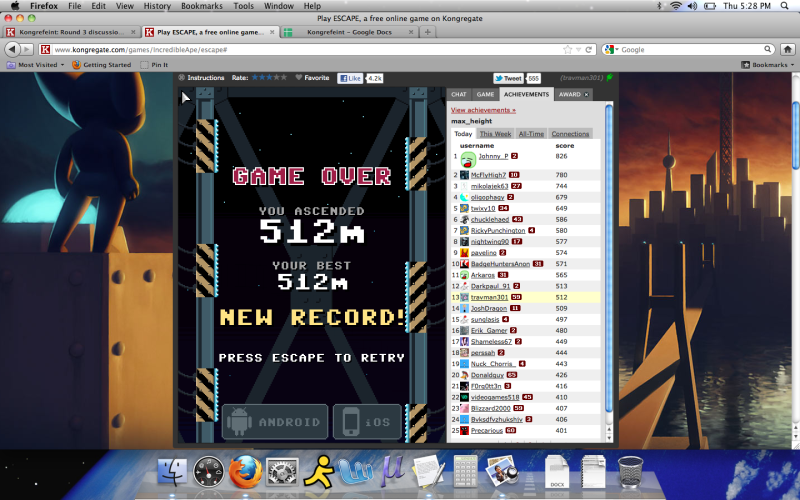Expand the Bookmarks menu on toolbar right
The width and height of the screenshot is (800, 500).
coord(768,65)
